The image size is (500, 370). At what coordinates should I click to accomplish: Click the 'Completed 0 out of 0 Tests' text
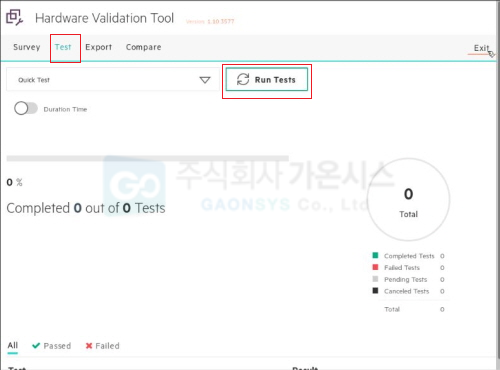click(x=86, y=208)
